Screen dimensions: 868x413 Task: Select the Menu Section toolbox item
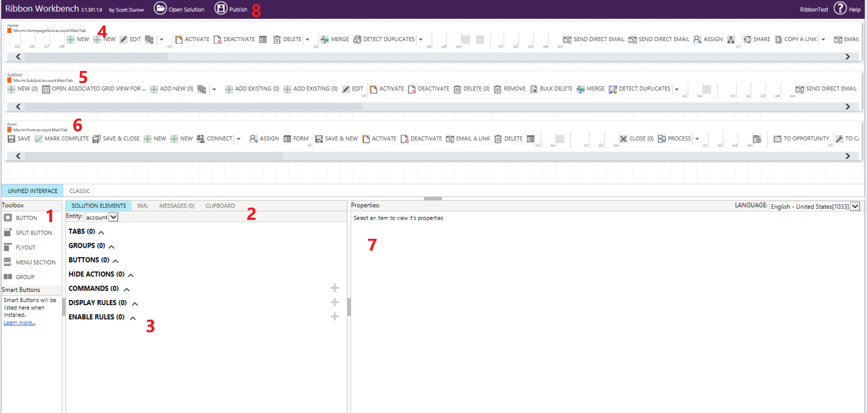[30, 262]
